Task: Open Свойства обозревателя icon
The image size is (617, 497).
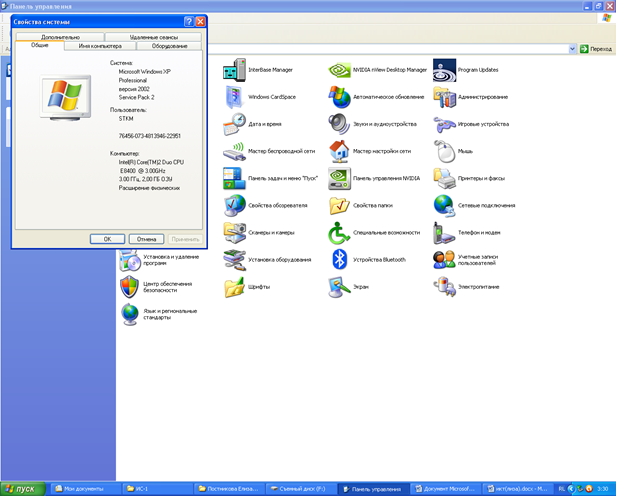Action: 235,205
